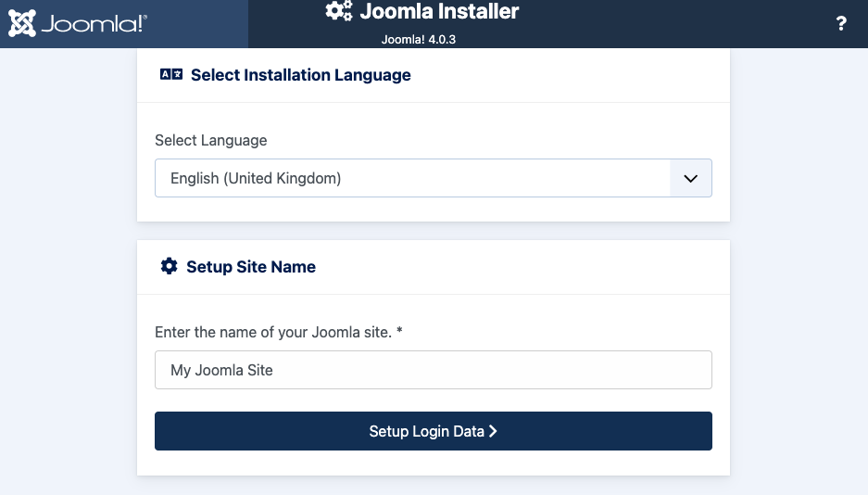Viewport: 868px width, 495px height.
Task: Click the Setup Login Data button
Action: point(433,431)
